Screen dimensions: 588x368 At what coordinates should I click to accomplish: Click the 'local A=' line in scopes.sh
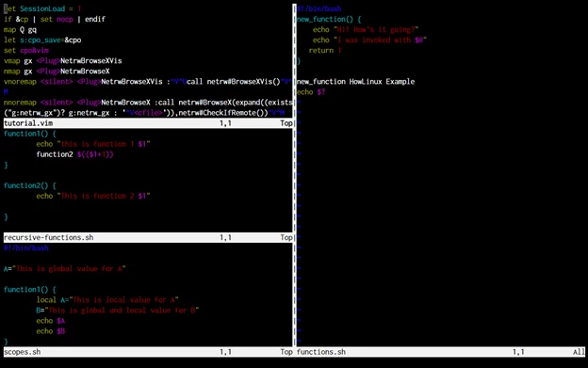(x=107, y=300)
